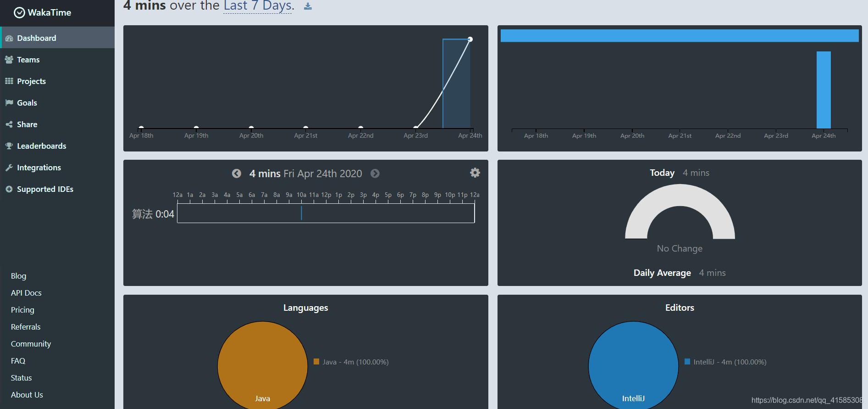Open Pricing link
The width and height of the screenshot is (868, 409).
click(x=22, y=310)
